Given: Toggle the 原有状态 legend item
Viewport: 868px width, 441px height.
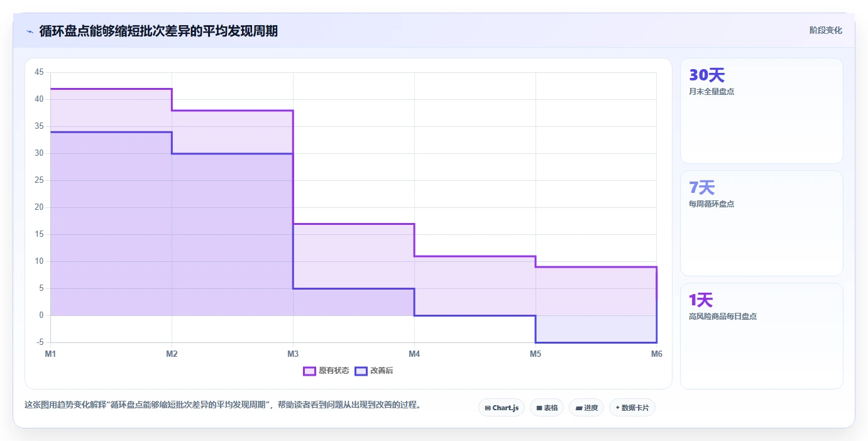Looking at the screenshot, I should pyautogui.click(x=326, y=371).
